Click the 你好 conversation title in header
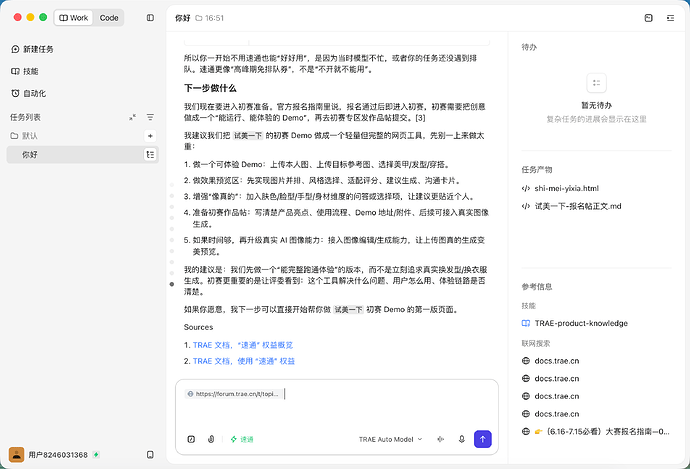Screen dimensions: 690x469 (x=182, y=18)
